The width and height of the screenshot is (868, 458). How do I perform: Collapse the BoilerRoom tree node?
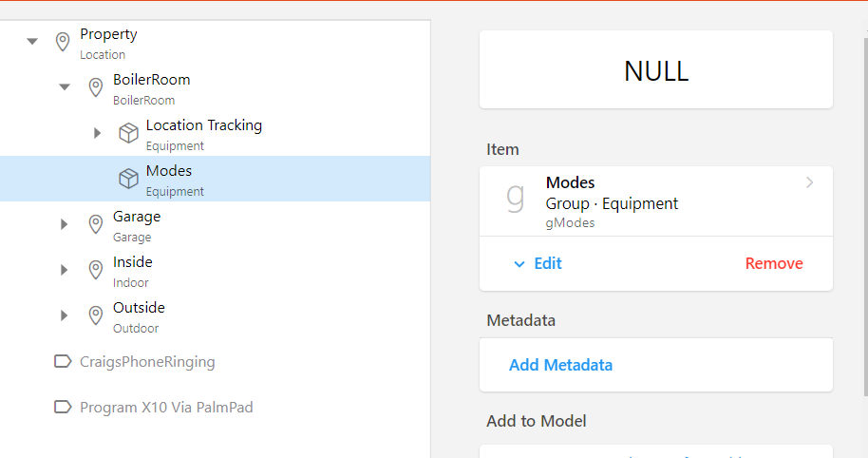[x=65, y=87]
